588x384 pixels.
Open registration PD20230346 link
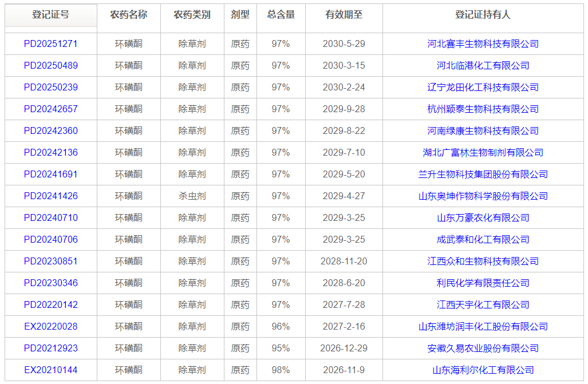click(x=50, y=283)
